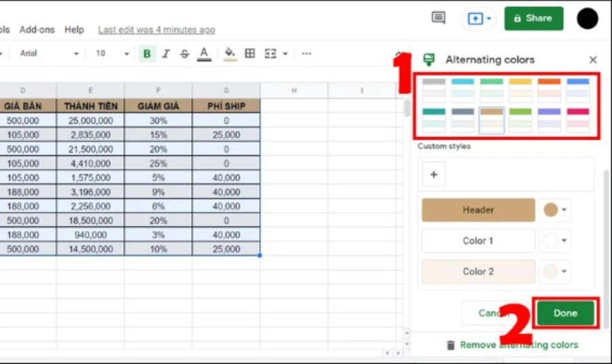Open the Header color dropdown

click(555, 210)
